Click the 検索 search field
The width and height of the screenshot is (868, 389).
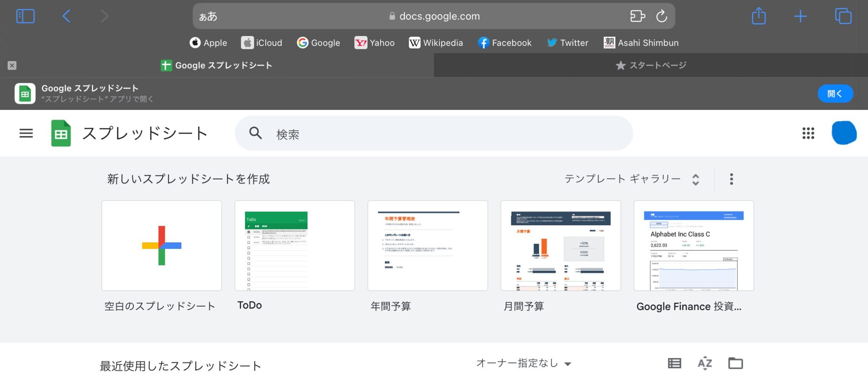coord(434,134)
